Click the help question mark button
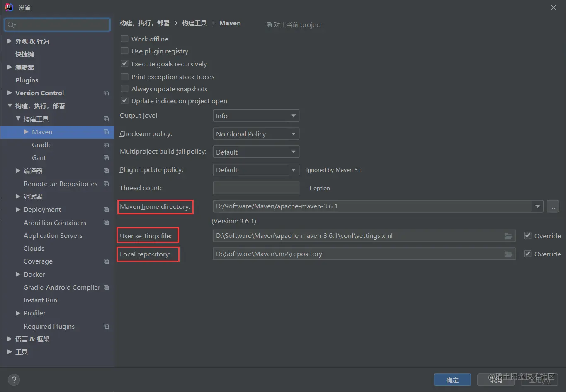This screenshot has width=566, height=392. [14, 380]
